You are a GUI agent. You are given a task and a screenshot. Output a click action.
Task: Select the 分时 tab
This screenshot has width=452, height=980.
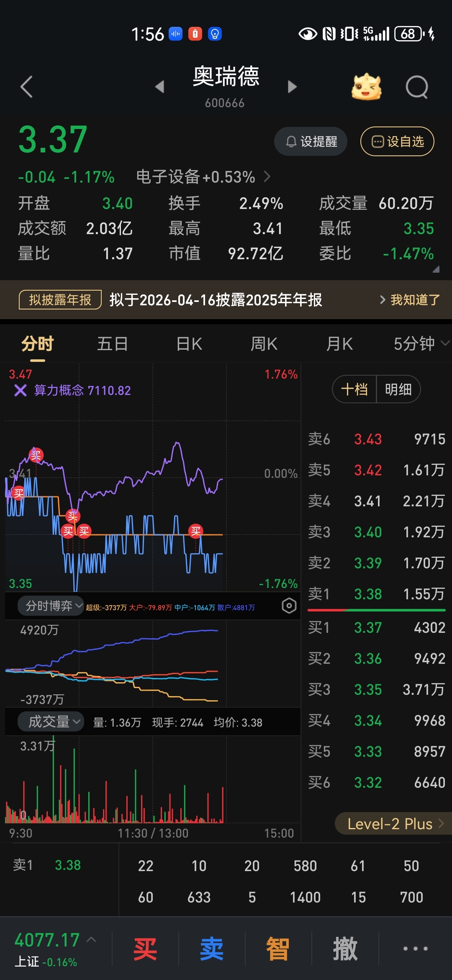38,344
